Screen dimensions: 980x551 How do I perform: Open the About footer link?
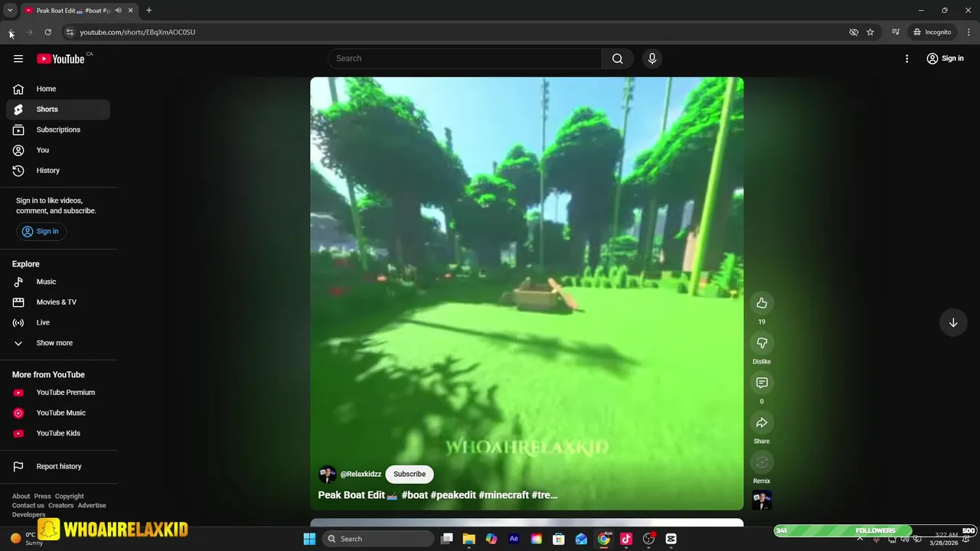point(21,497)
